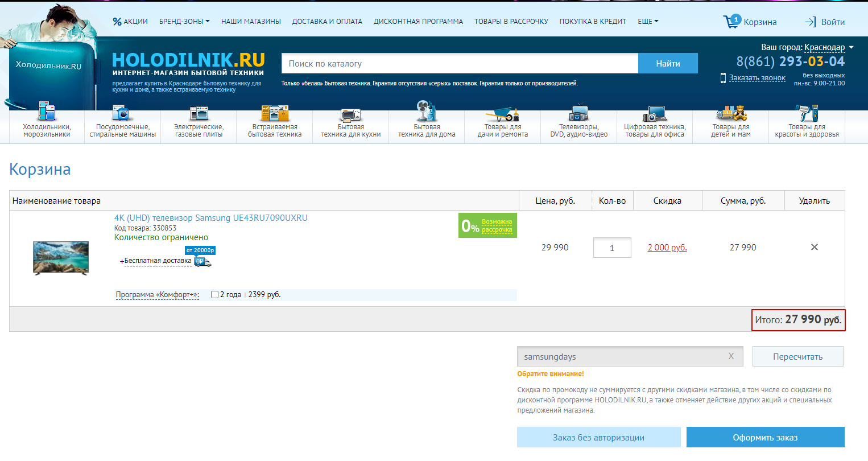This screenshot has width=868, height=461.
Task: Click the login arrow icon next to Войти
Action: (x=811, y=22)
